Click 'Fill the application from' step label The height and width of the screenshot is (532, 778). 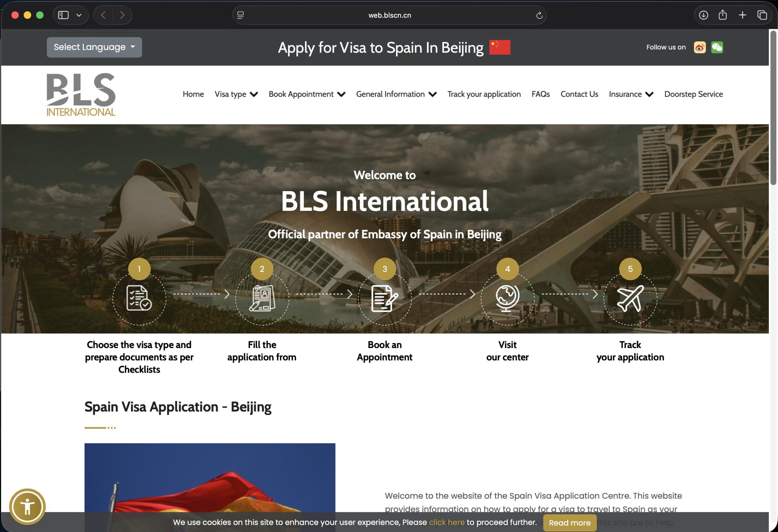click(262, 351)
